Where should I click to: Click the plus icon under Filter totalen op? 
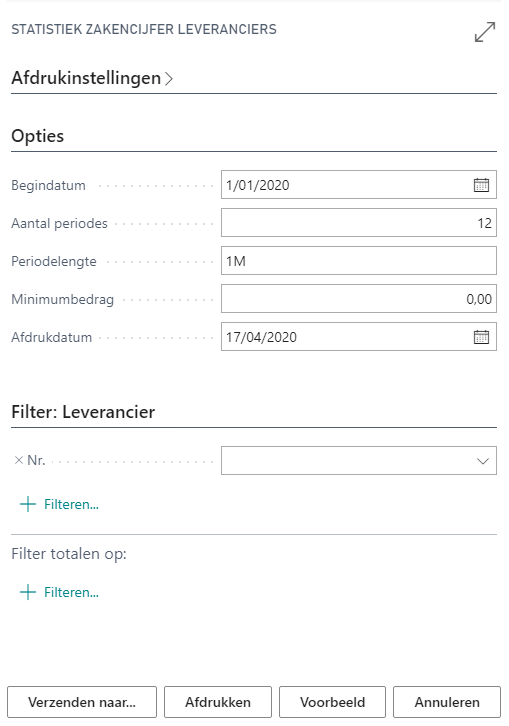click(x=28, y=592)
